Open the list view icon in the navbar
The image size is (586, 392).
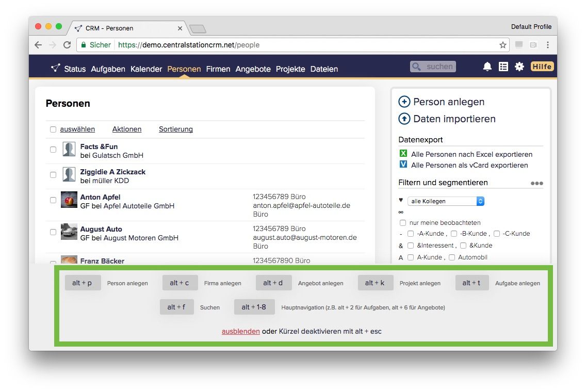(x=503, y=67)
